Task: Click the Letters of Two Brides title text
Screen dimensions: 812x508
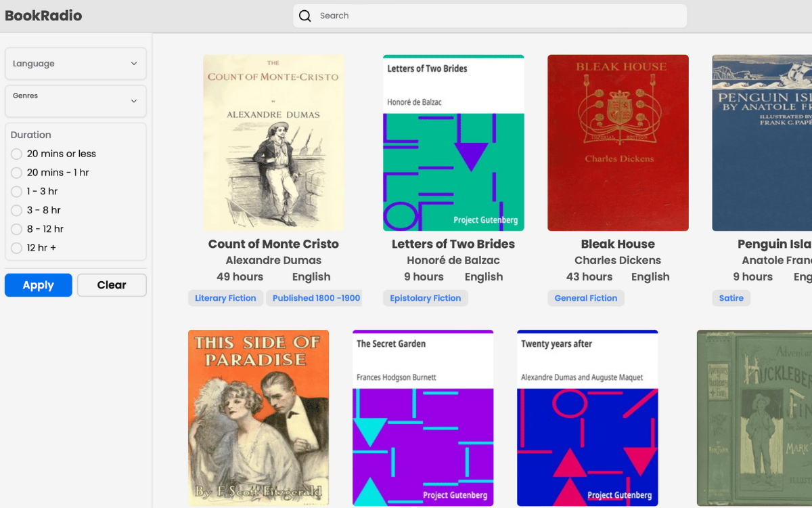Action: click(453, 244)
